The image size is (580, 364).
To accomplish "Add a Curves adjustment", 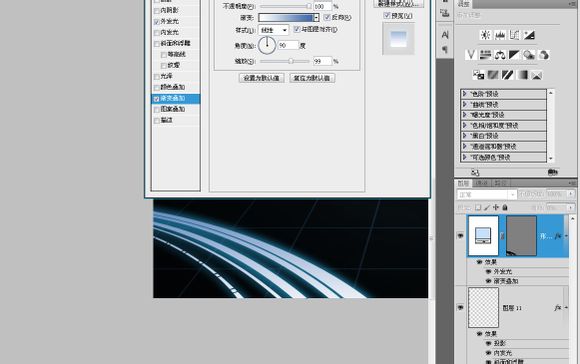I will pos(515,35).
